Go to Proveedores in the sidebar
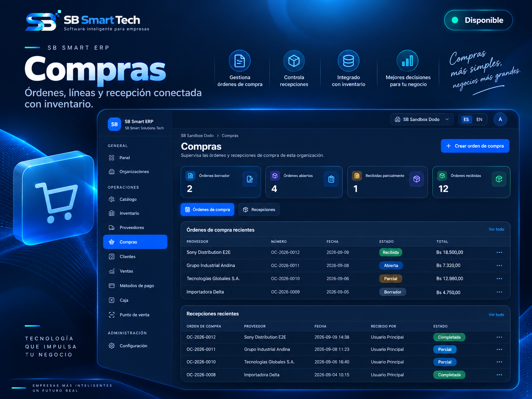532x399 pixels. [135, 227]
